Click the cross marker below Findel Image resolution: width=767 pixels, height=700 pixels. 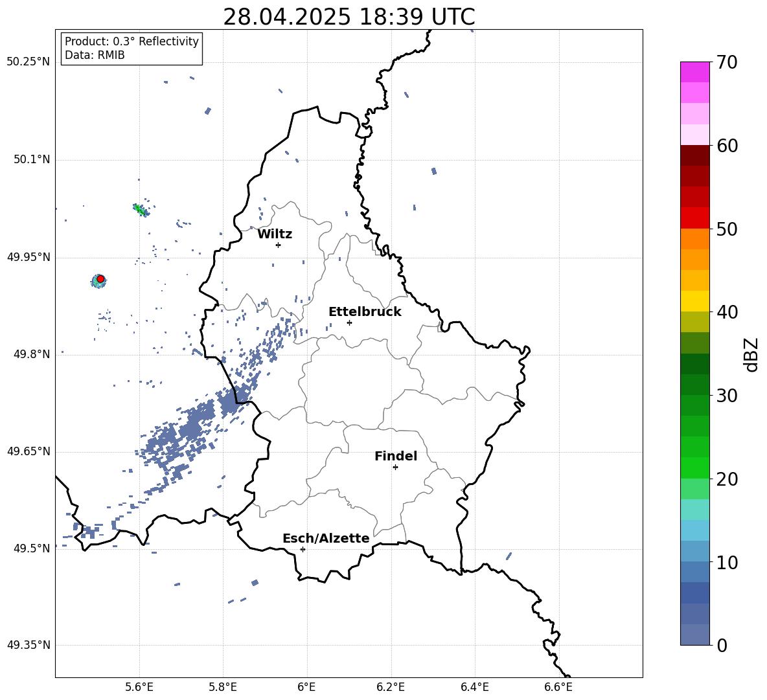tap(395, 468)
